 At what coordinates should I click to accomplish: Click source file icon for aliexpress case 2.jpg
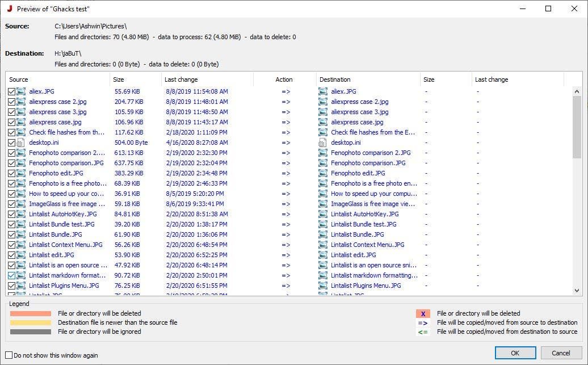tap(21, 102)
